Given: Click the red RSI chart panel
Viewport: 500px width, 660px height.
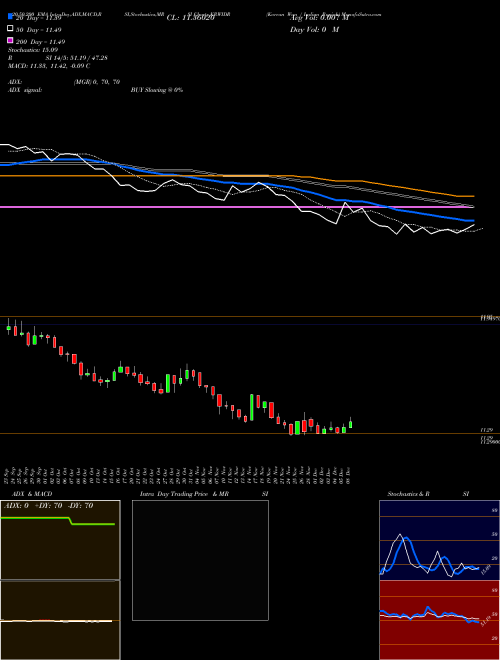Looking at the screenshot, I should point(439,620).
